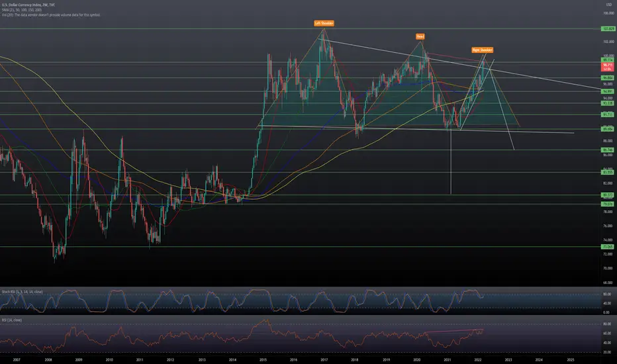Click the 68.000 price axis tick

[608, 283]
